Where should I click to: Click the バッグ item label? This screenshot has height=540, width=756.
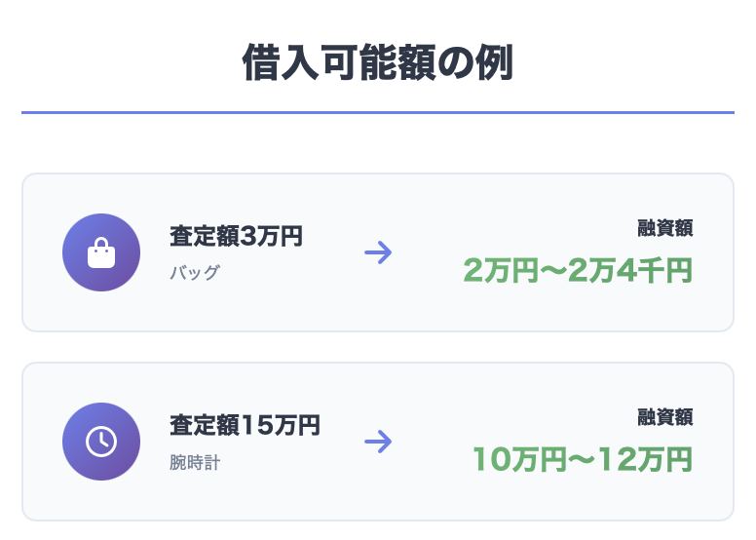click(195, 272)
